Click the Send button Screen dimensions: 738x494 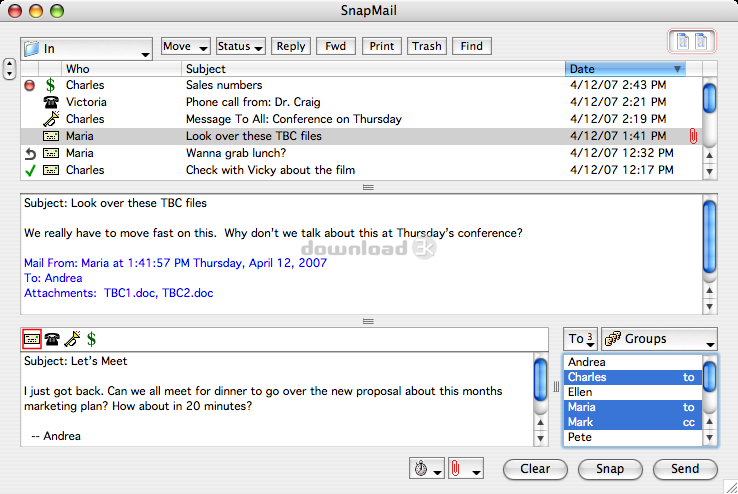(685, 469)
